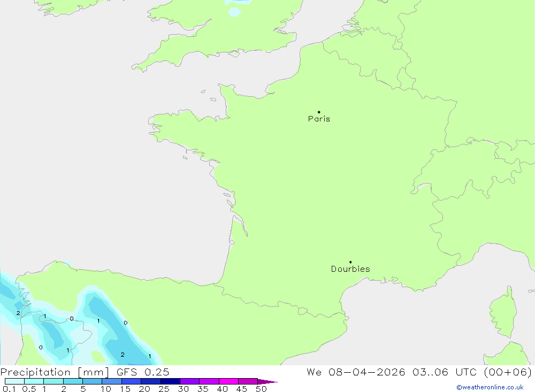Click the '03..06 UTC' time text
Screen dimensions: 535x392
click(444, 372)
